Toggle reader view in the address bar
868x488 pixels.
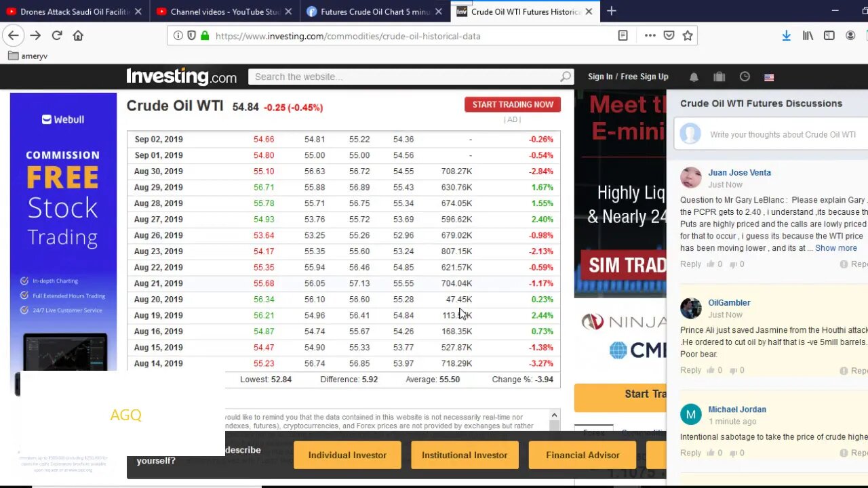(x=623, y=36)
